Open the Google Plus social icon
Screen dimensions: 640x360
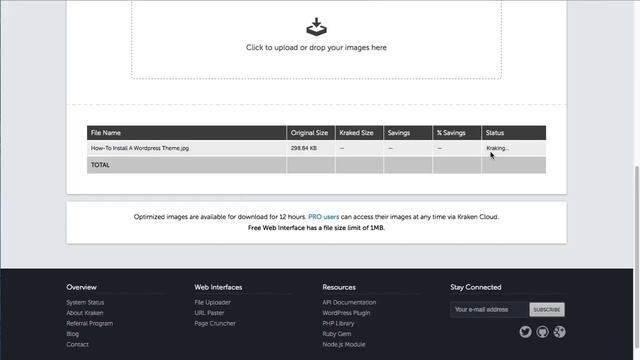[560, 332]
